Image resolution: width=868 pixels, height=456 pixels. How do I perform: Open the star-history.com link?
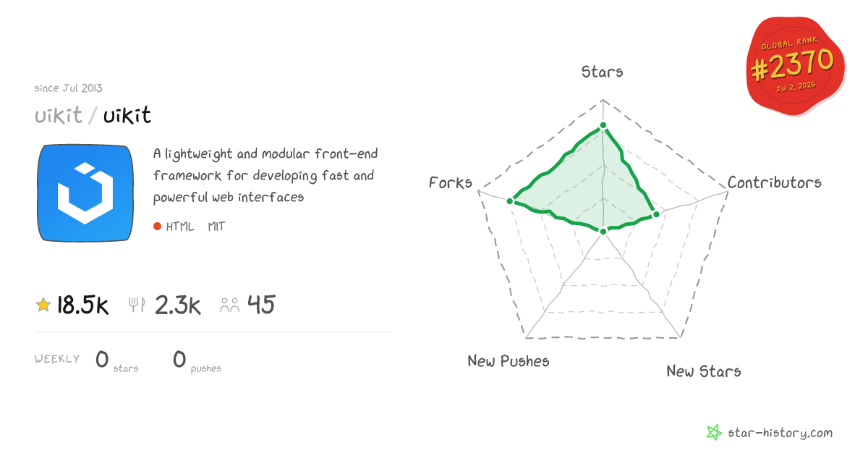(x=780, y=433)
